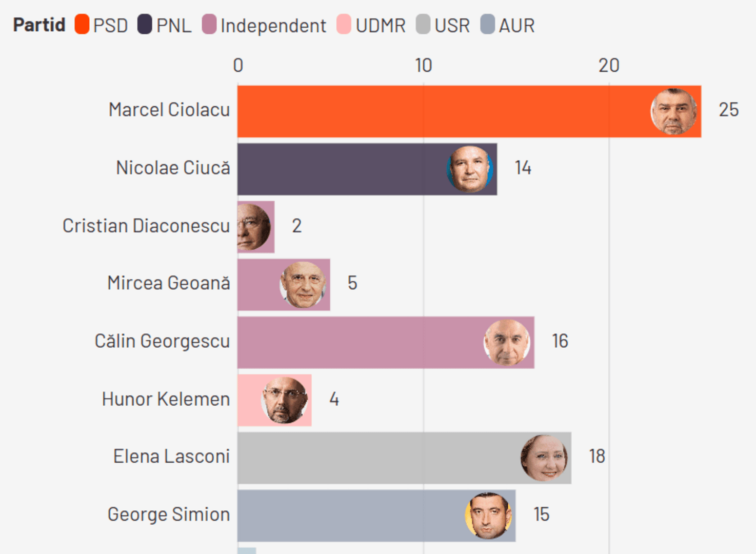The height and width of the screenshot is (554, 756).
Task: Click the PSD orange legend swatch
Action: [82, 25]
